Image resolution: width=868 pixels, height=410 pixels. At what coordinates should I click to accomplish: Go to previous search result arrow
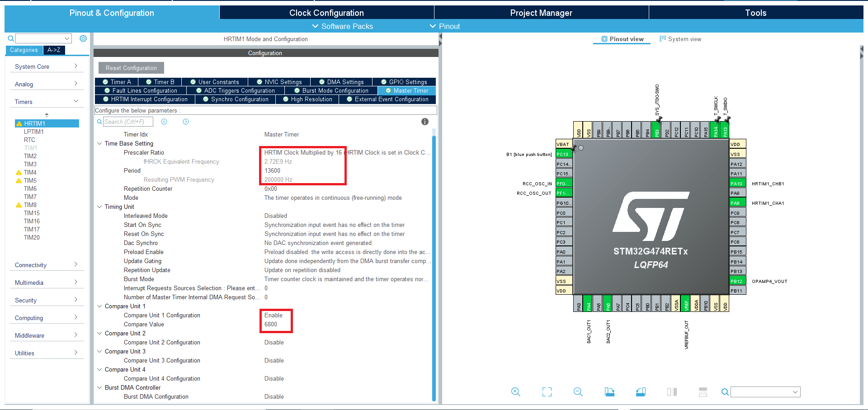pyautogui.click(x=164, y=122)
